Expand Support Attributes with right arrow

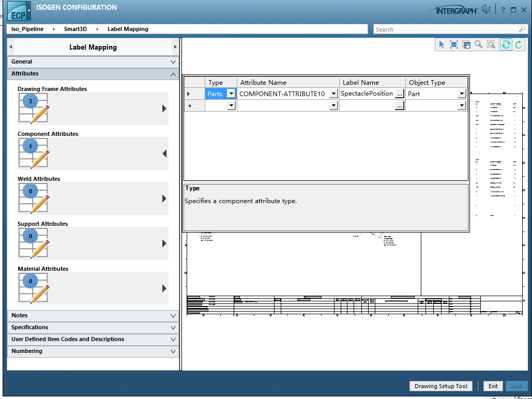[164, 243]
